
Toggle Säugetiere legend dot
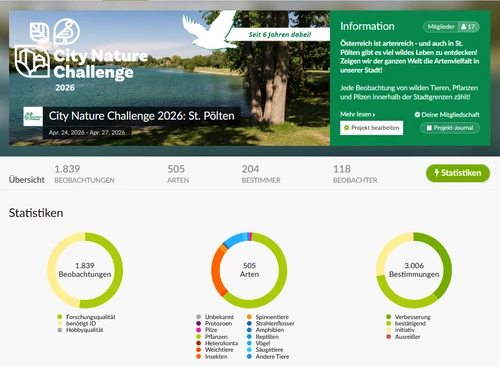[249, 350]
